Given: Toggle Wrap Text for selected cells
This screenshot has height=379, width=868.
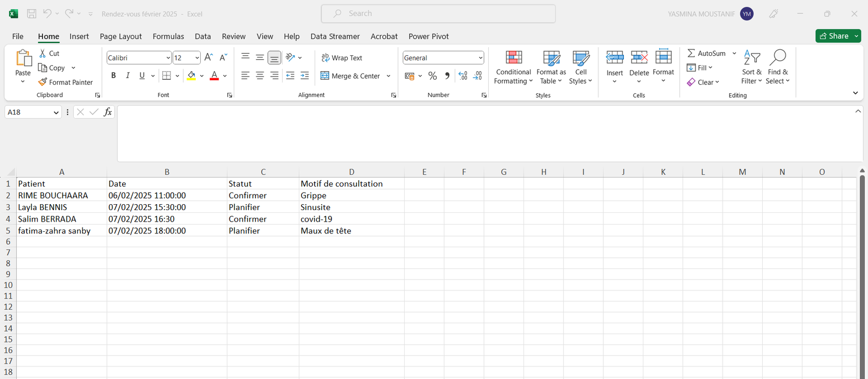Looking at the screenshot, I should [342, 58].
